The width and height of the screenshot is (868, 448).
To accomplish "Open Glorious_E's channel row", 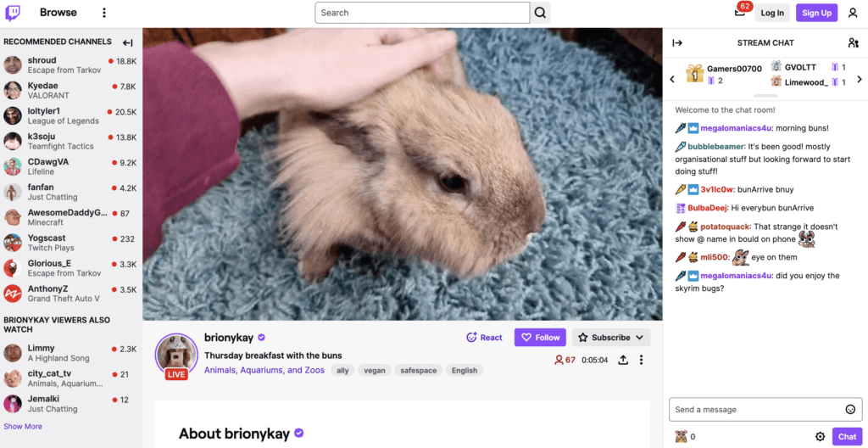I will pyautogui.click(x=70, y=268).
